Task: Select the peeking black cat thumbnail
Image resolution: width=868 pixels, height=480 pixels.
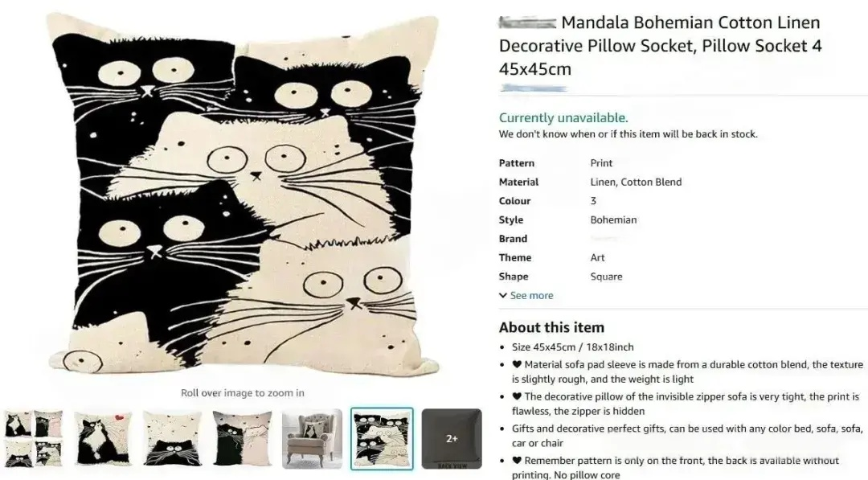Action: 172,438
